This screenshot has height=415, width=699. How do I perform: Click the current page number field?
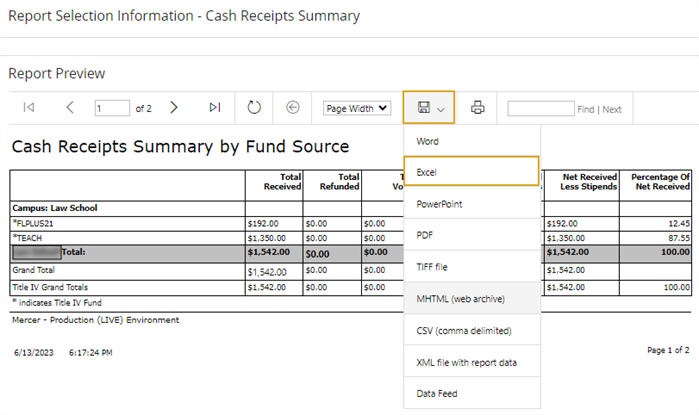point(112,108)
